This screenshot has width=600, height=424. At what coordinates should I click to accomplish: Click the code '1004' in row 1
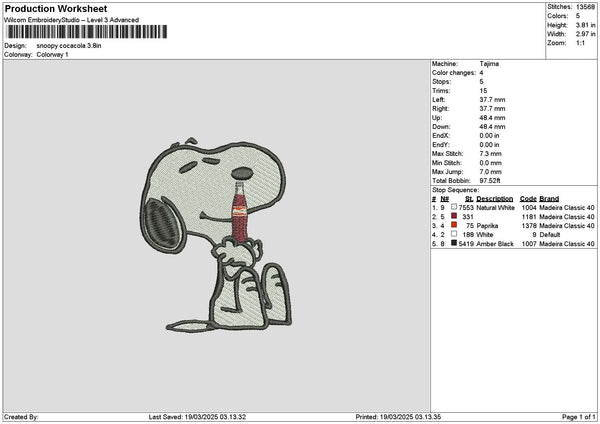(x=529, y=208)
